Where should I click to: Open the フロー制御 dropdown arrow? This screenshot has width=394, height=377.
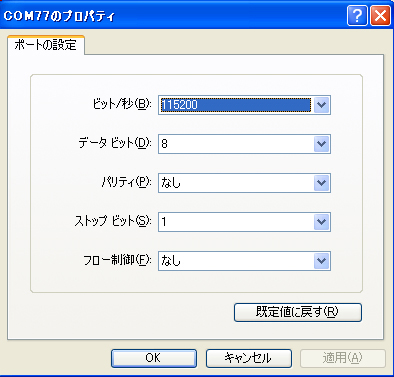321,261
